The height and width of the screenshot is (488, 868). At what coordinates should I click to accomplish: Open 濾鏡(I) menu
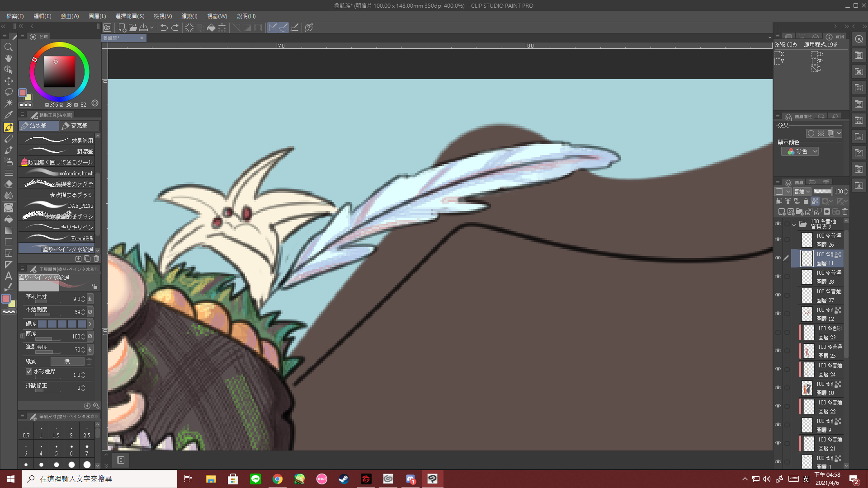[x=189, y=16]
